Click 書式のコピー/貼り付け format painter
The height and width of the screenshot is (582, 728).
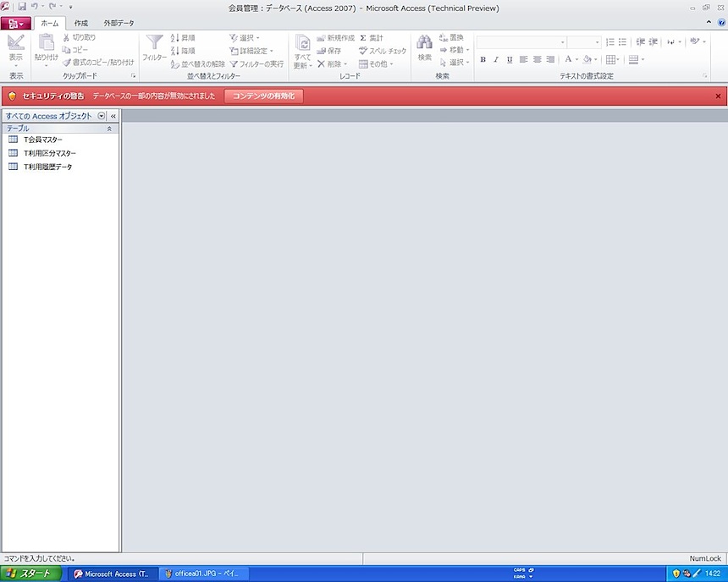pos(98,63)
